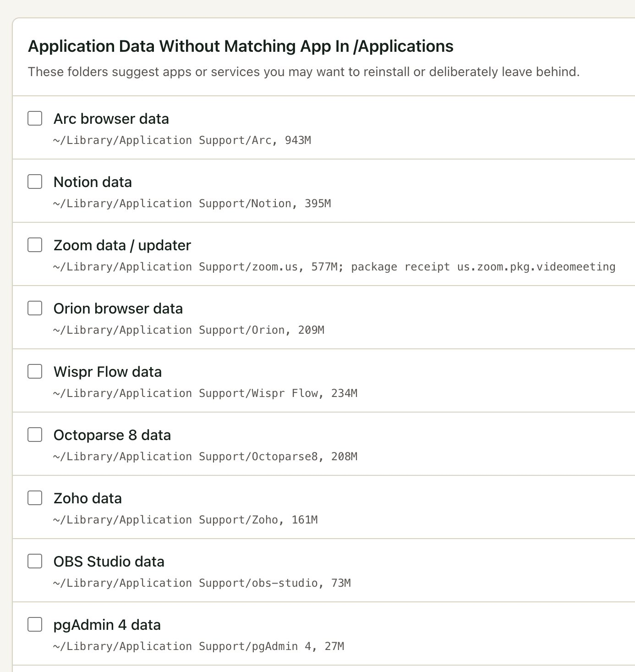Click the 'Octoparse 8 data' label

112,435
